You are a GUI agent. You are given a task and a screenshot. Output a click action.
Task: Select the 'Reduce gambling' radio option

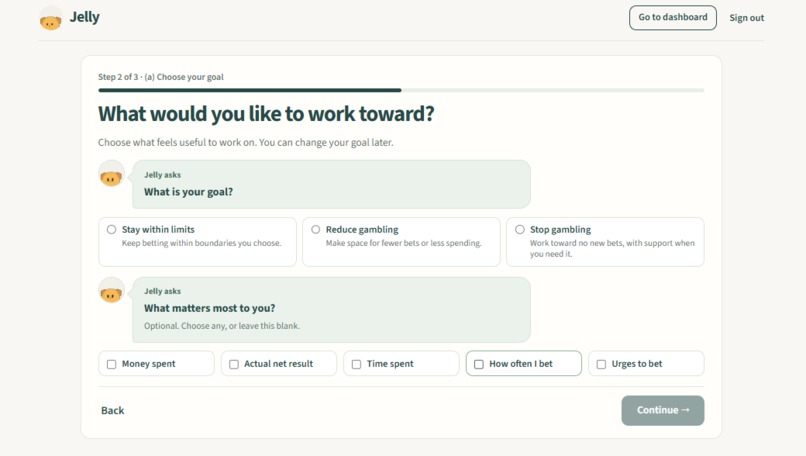pyautogui.click(x=316, y=230)
